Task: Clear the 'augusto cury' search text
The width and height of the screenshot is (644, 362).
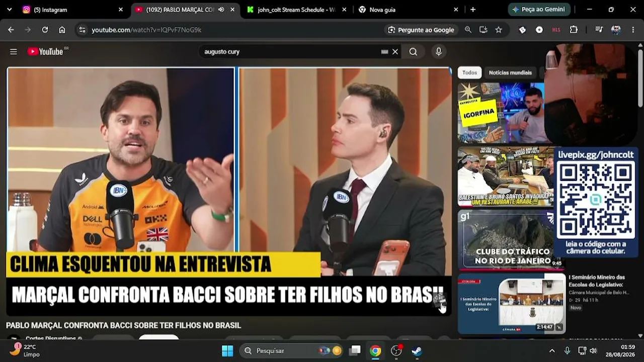Action: click(x=395, y=52)
